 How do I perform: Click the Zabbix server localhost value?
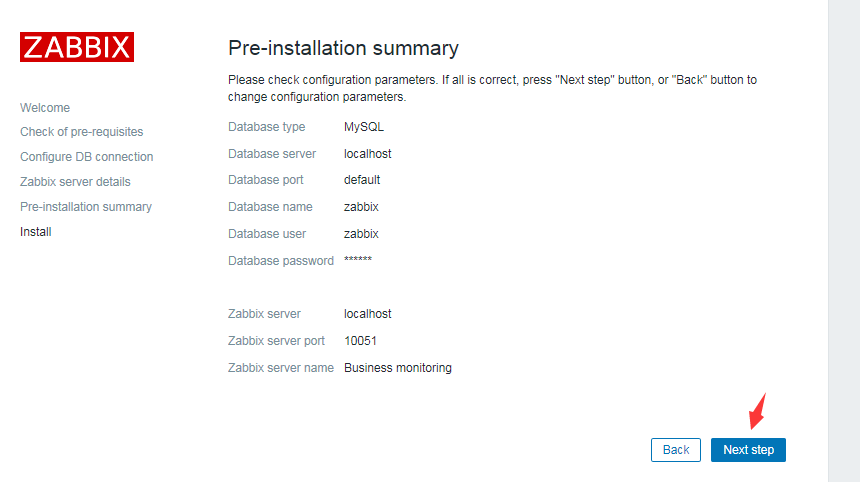click(x=368, y=314)
